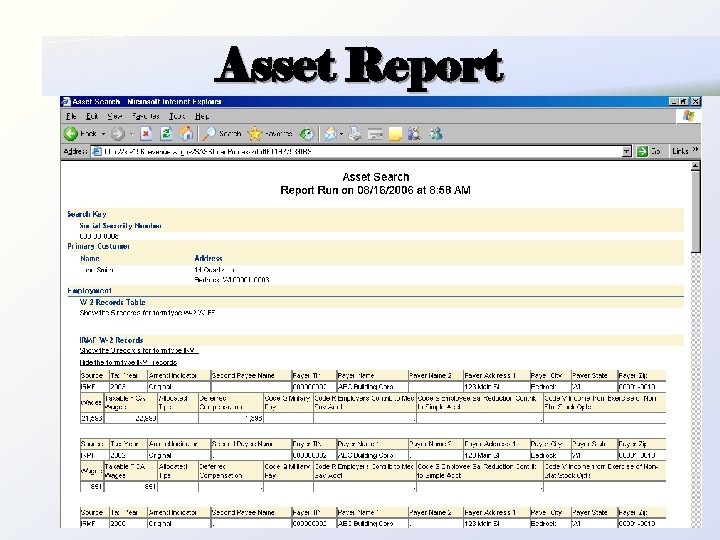Screen dimensions: 720x540
Task: Click the Primary Customer heading
Action: [x=98, y=247]
